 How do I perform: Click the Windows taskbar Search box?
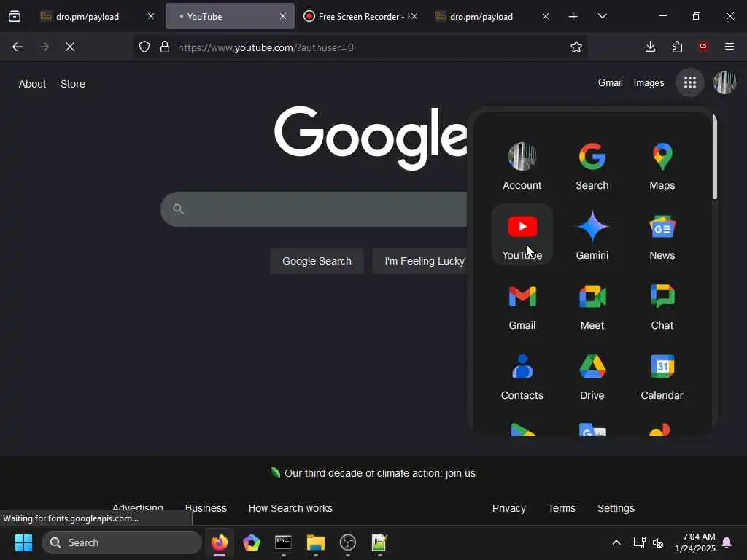coord(122,542)
